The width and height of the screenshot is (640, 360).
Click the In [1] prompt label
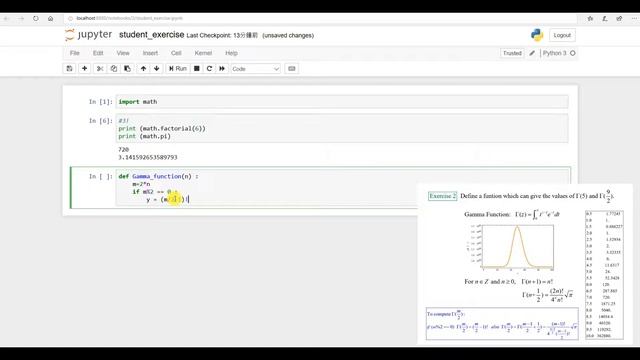(x=100, y=102)
